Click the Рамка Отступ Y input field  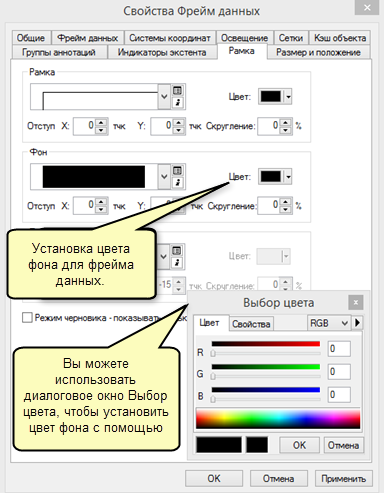162,126
